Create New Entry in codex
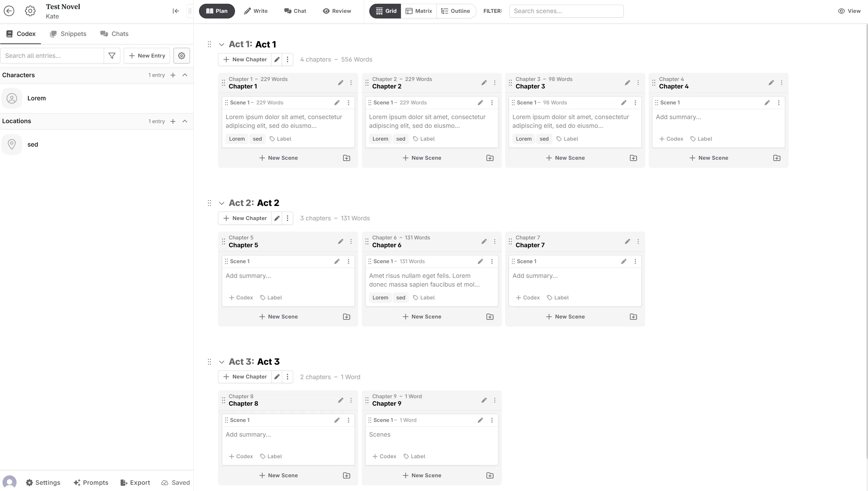The height and width of the screenshot is (491, 868). tap(147, 56)
